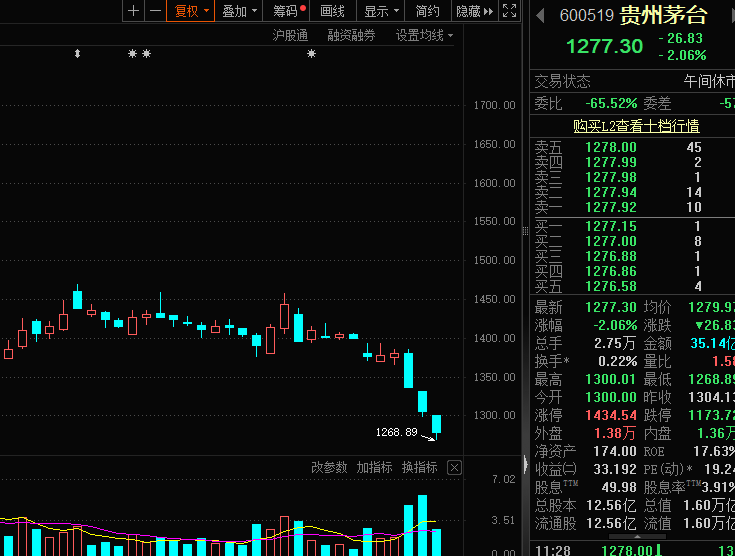Click 委比 value -65.52%
This screenshot has width=735, height=556.
pyautogui.click(x=611, y=103)
